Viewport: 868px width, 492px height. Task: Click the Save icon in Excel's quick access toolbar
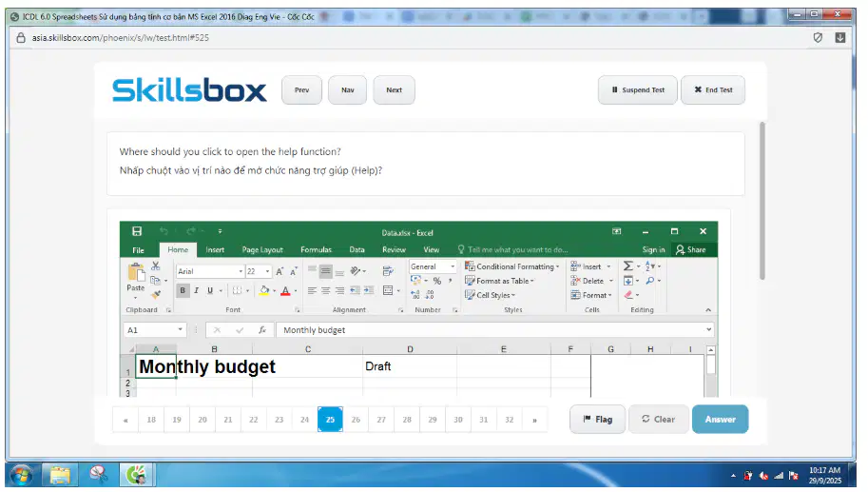[137, 231]
